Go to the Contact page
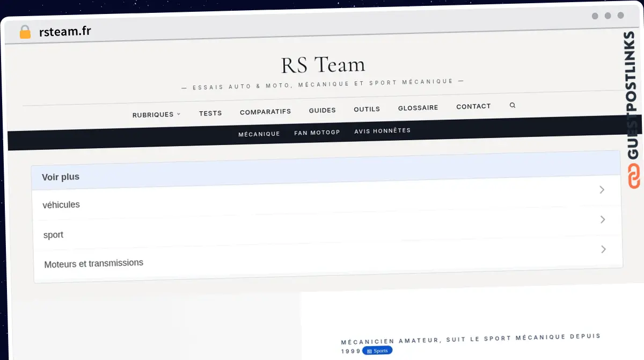 pos(473,106)
